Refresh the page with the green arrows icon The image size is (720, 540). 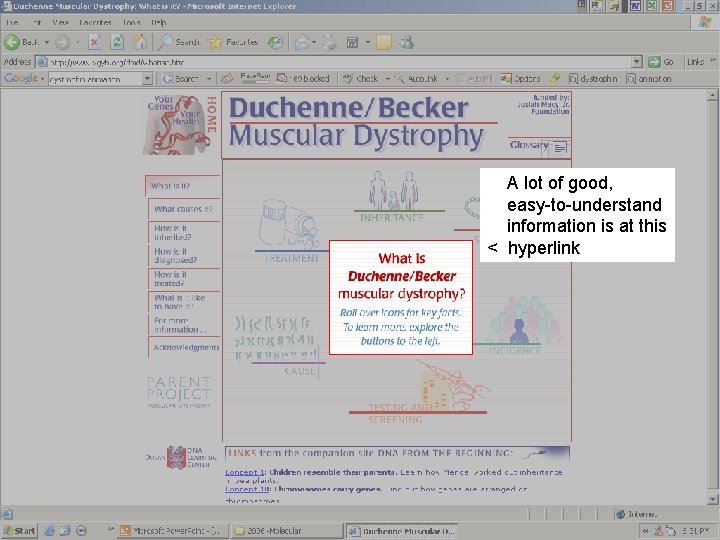pyautogui.click(x=117, y=42)
